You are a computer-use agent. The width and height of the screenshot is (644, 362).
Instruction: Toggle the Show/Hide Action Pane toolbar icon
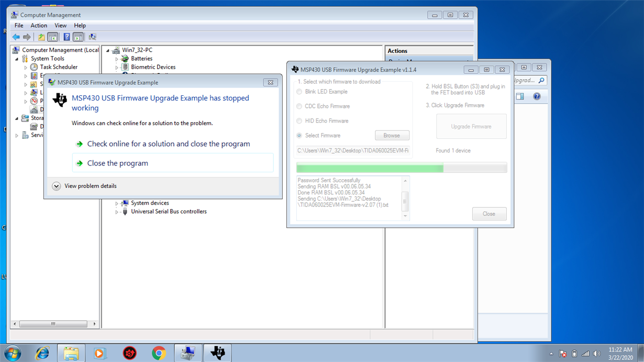[78, 37]
